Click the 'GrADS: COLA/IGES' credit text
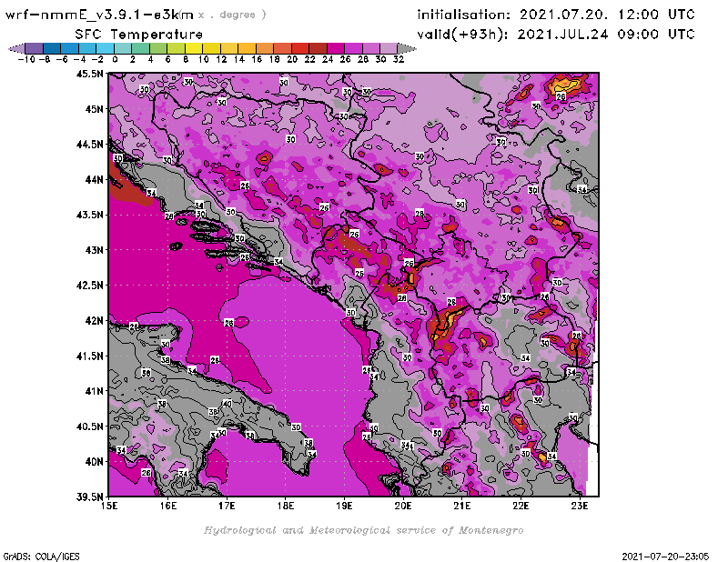 click(x=41, y=557)
